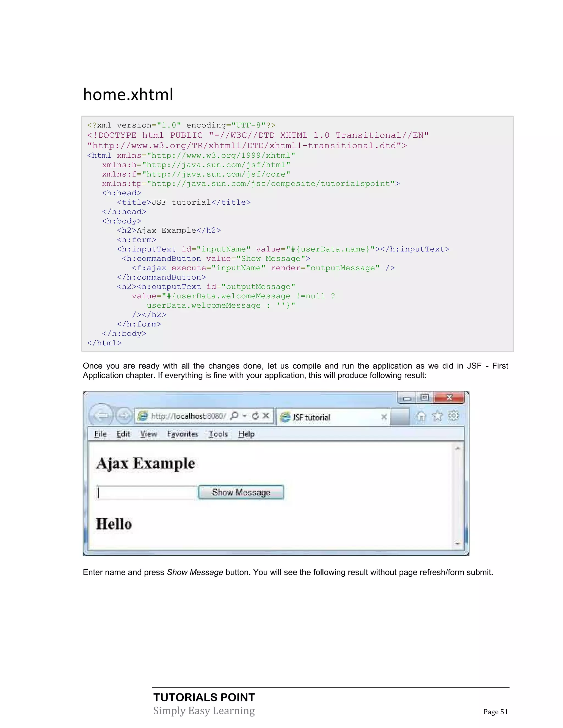563x728 pixels.
Task: Expand the address bar dropdown arrow
Action: point(244,416)
